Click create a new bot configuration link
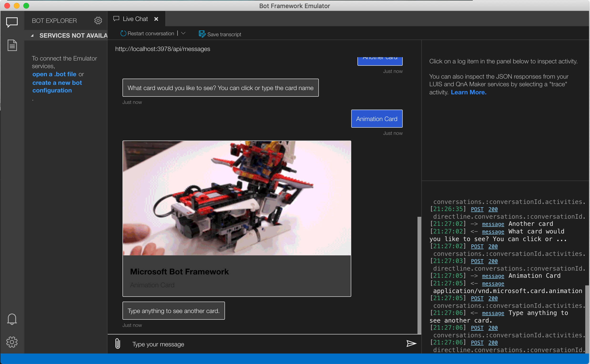The image size is (590, 364). 57,86
